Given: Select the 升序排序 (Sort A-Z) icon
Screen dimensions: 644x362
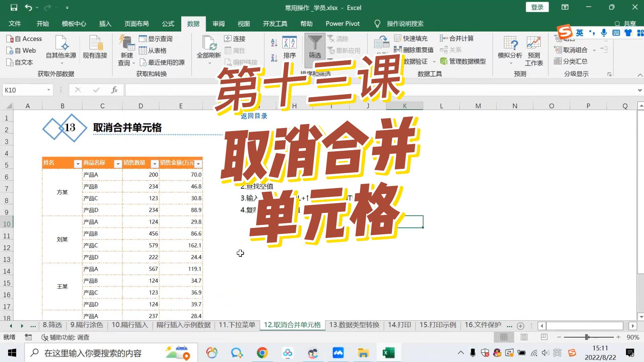Looking at the screenshot, I should point(274,42).
